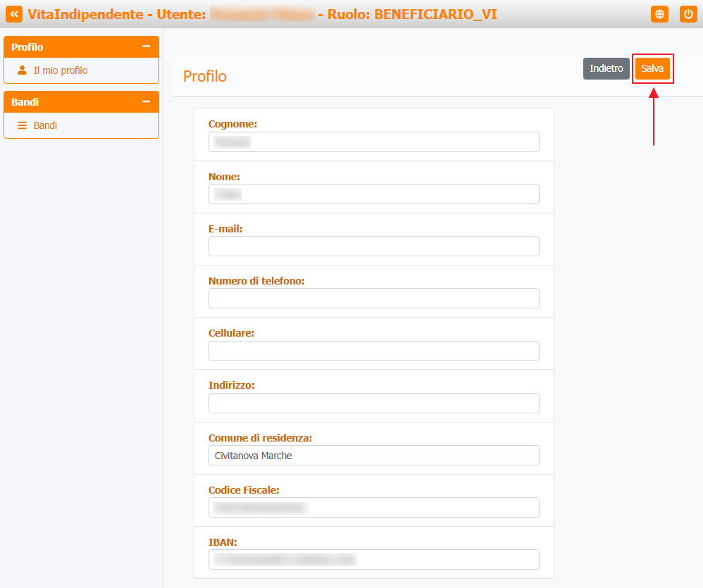Image resolution: width=703 pixels, height=588 pixels.
Task: Collapse sidebar with double chevron icon
Action: coord(14,14)
